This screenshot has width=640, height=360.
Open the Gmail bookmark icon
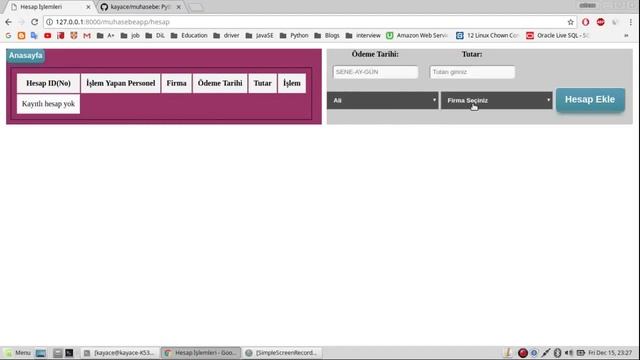point(87,36)
